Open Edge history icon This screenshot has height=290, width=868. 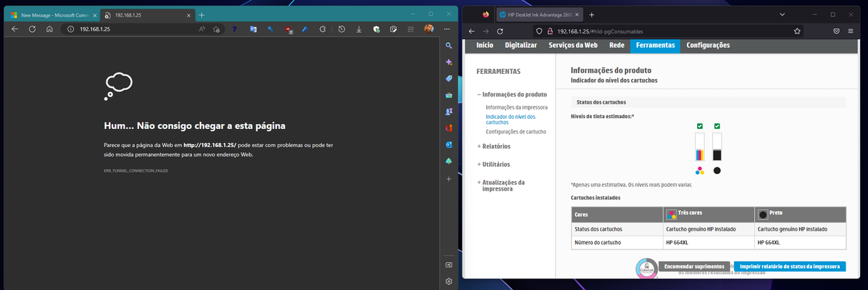(342, 29)
